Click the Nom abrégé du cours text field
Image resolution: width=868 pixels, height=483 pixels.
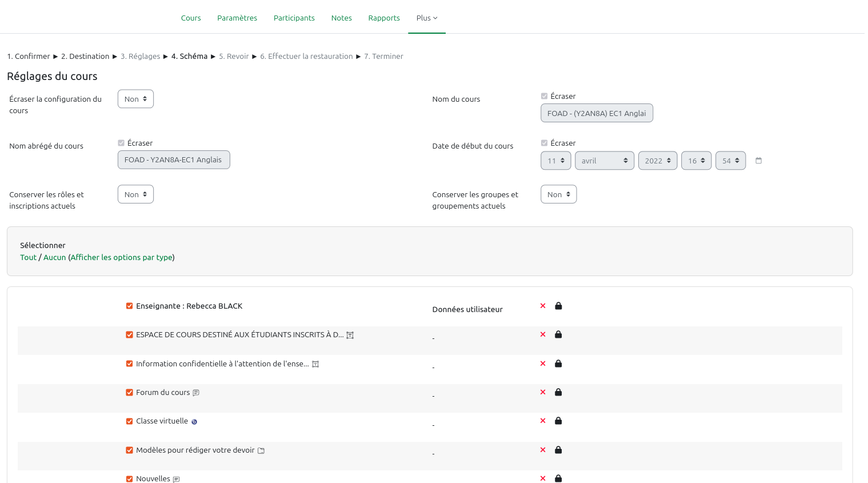[x=174, y=160]
